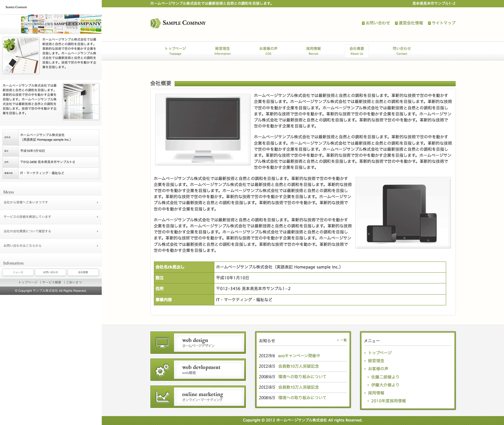The image size is (504, 425).
Task: Open 佐藤二朗様より in the menu list
Action: click(x=385, y=377)
